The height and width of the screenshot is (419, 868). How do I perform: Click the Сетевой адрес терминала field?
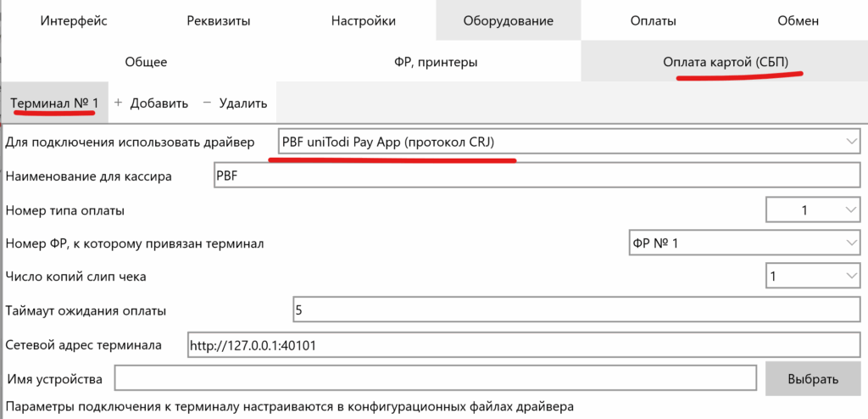(x=523, y=344)
